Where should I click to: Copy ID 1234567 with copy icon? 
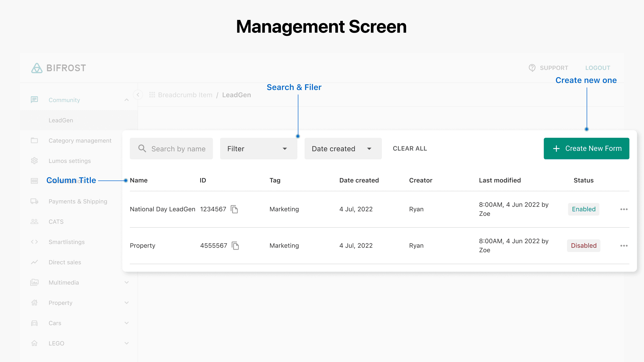click(234, 209)
